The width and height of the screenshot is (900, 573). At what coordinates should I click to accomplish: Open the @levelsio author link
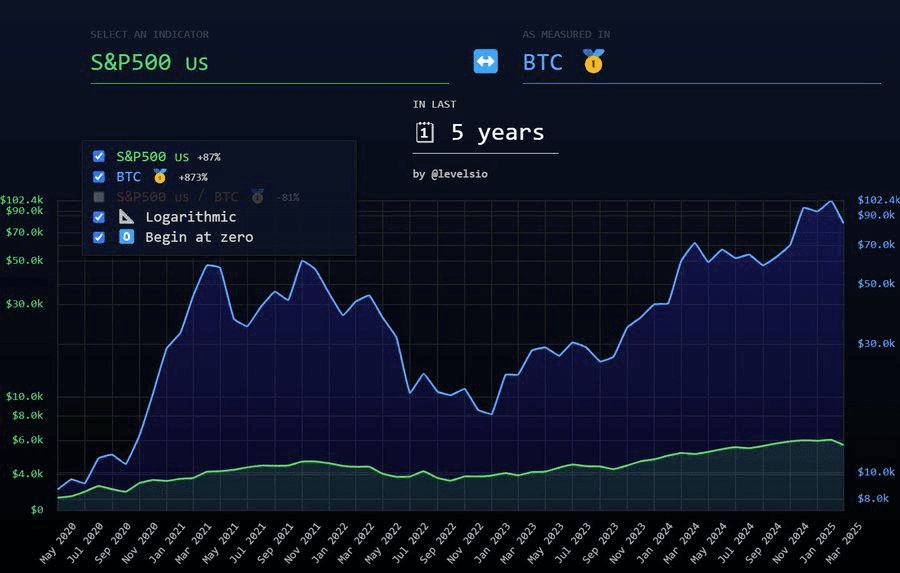[x=459, y=174]
